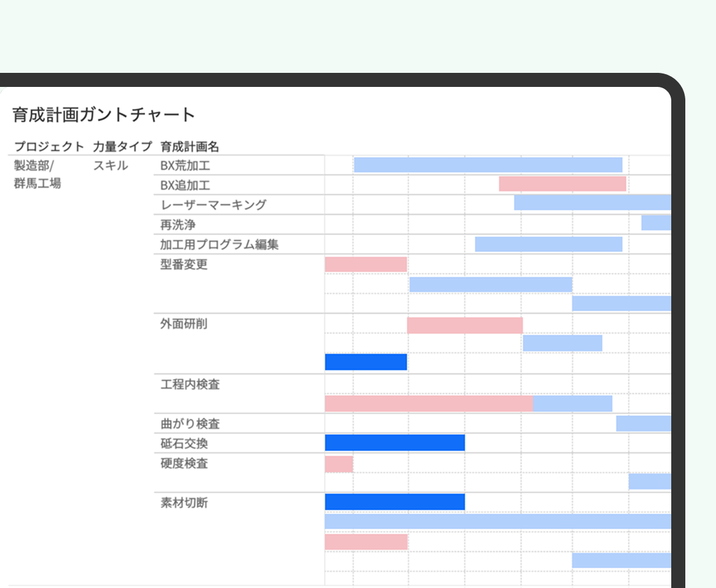This screenshot has height=588, width=716.
Task: Select the 素材切断 plan name label
Action: [183, 502]
